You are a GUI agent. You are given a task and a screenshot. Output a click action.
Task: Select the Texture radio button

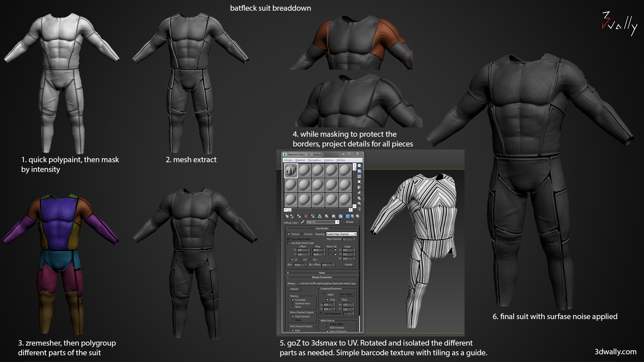pyautogui.click(x=288, y=234)
